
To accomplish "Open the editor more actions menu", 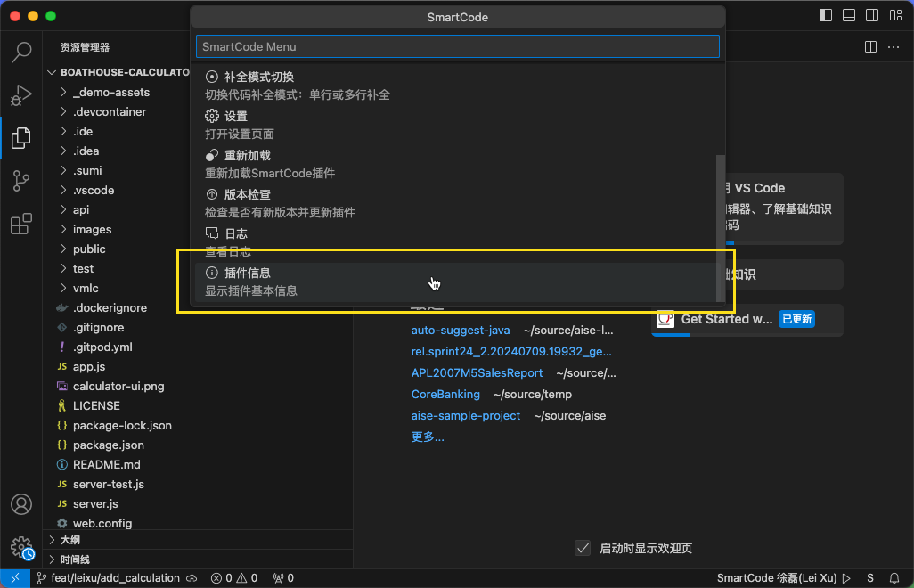I will (x=894, y=46).
